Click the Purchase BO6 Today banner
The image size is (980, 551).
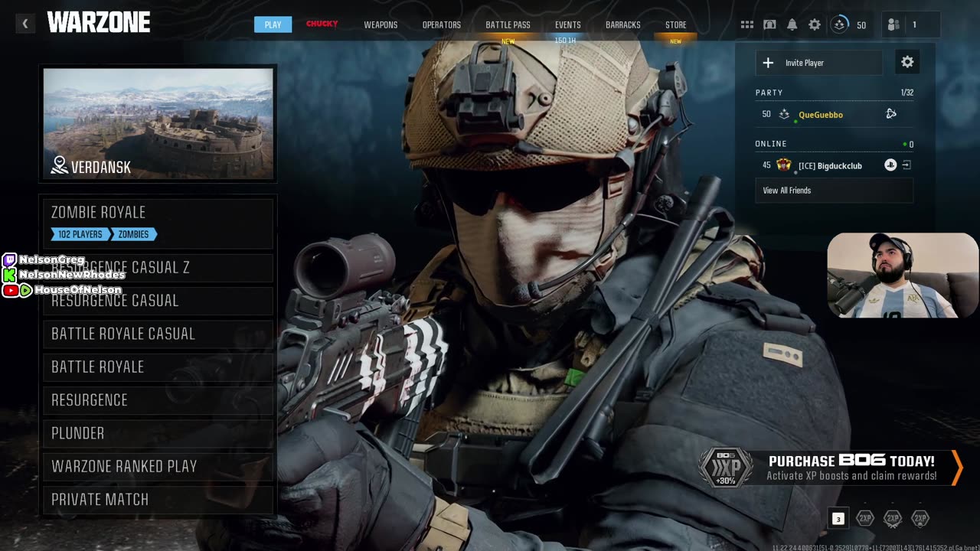pyautogui.click(x=831, y=468)
